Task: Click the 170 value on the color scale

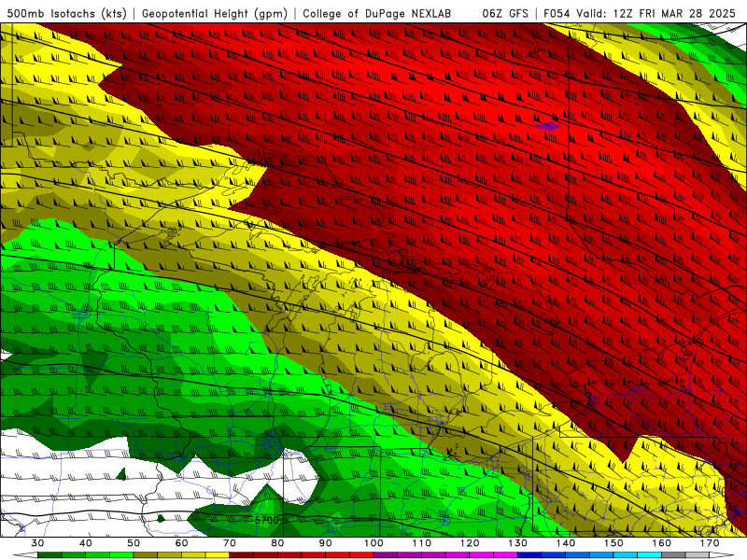Action: pos(710,543)
